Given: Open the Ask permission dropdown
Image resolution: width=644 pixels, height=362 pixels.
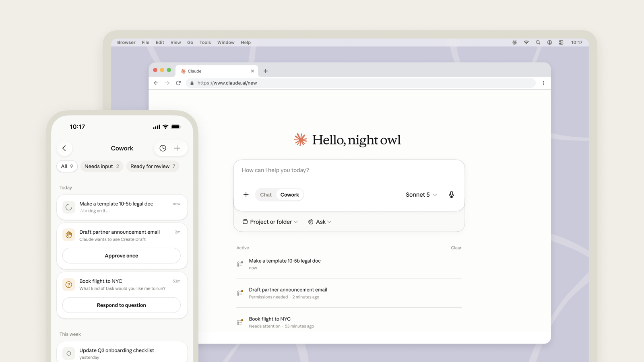Looking at the screenshot, I should [x=320, y=222].
